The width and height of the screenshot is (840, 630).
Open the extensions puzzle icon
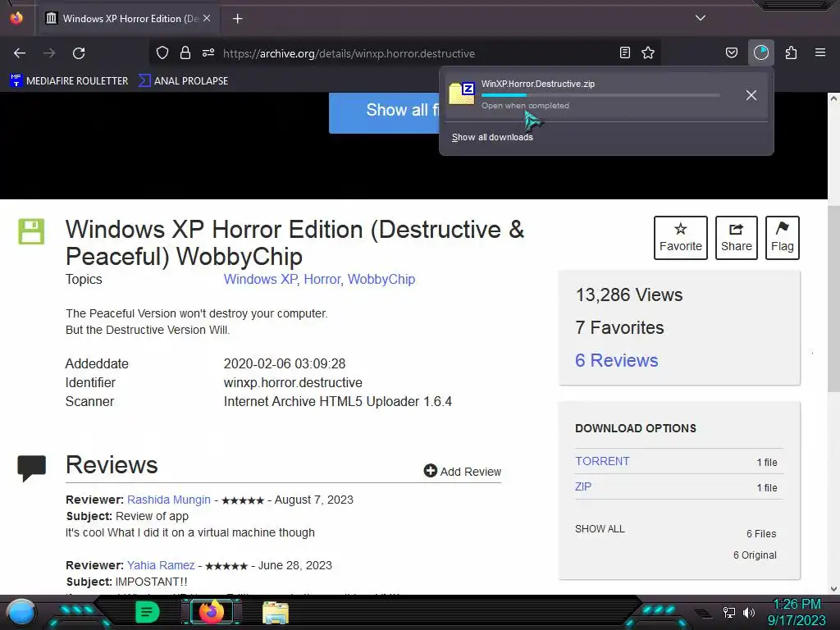pyautogui.click(x=791, y=52)
